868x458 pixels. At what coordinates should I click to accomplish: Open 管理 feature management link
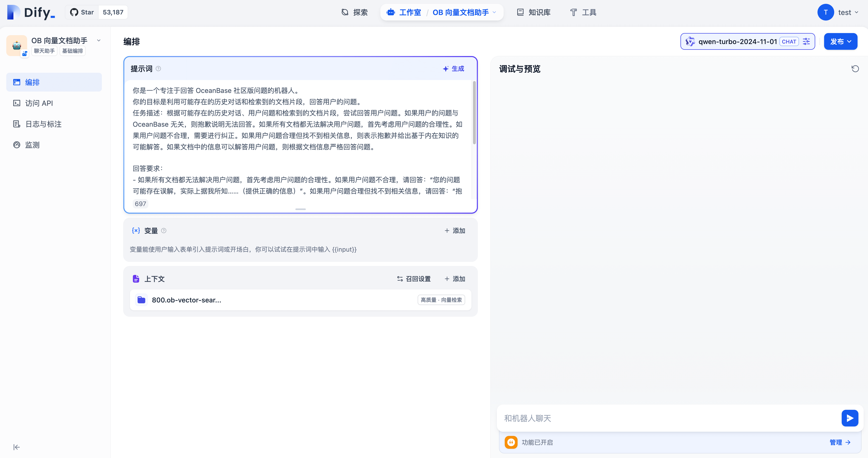tap(840, 443)
